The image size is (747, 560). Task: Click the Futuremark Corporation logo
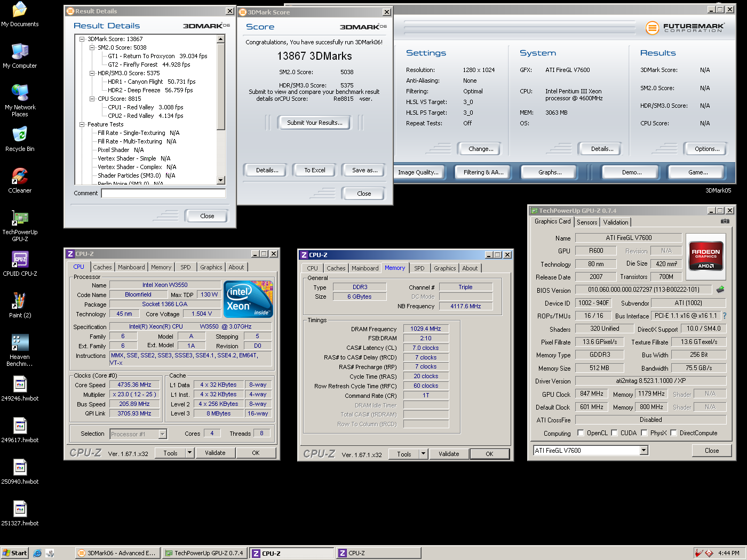(685, 28)
